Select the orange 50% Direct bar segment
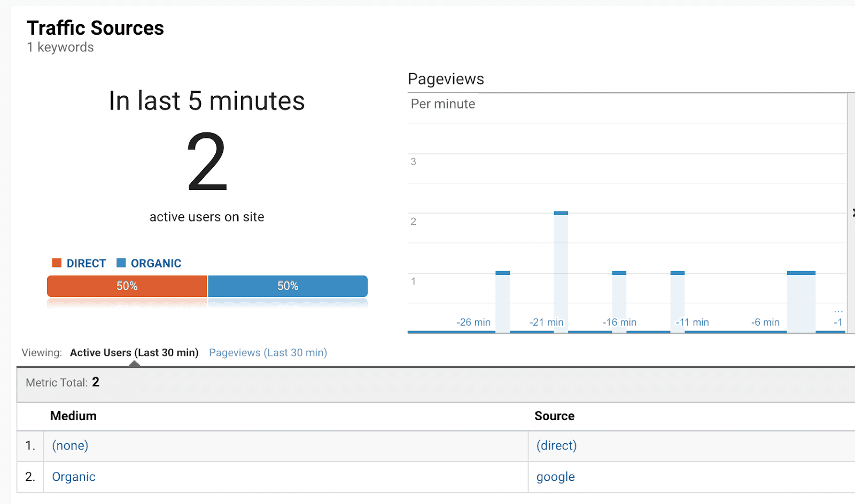Image resolution: width=855 pixels, height=504 pixels. 127,286
